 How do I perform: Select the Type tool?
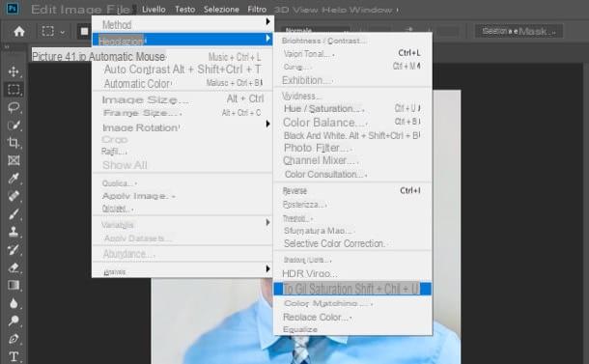[14, 356]
